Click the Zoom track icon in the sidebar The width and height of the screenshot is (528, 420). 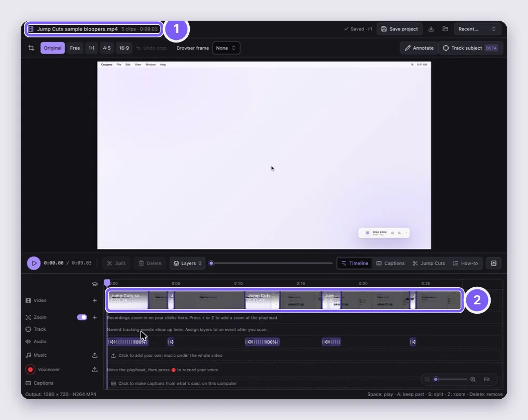[x=29, y=317]
